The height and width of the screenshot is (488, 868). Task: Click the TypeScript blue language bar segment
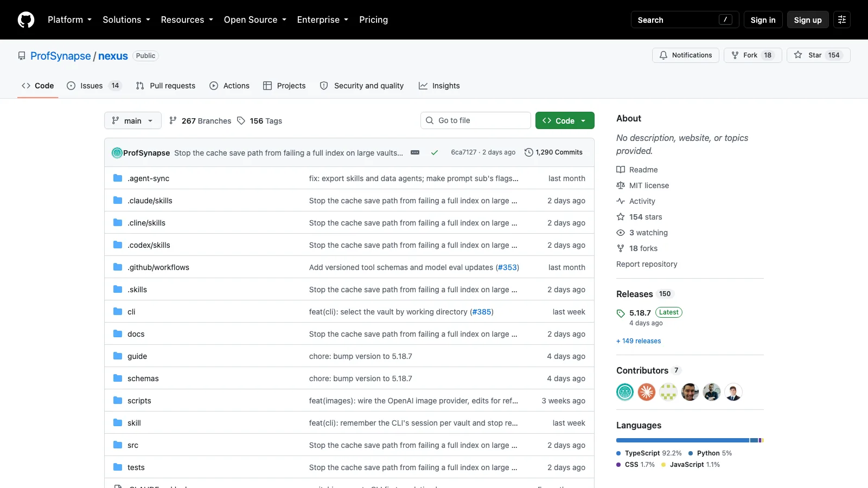coord(682,440)
